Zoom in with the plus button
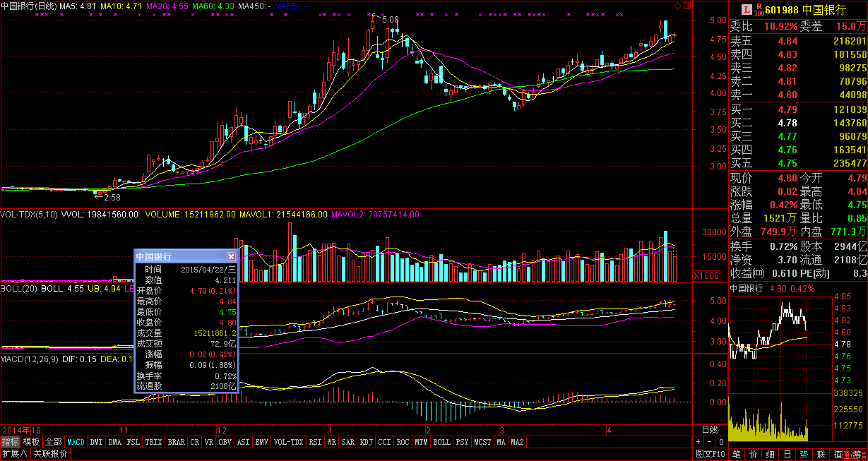868x461 pixels. (x=699, y=442)
